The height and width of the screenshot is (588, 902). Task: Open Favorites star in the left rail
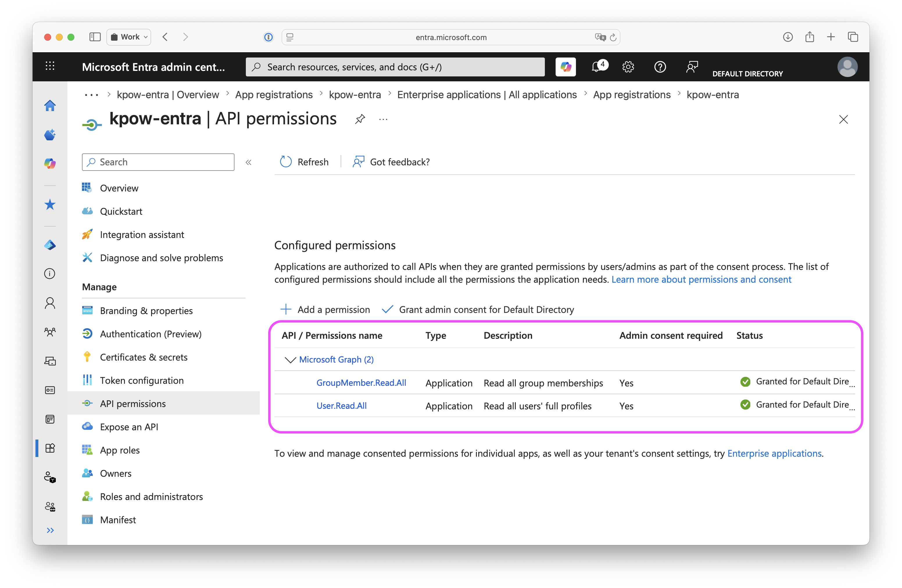(50, 205)
